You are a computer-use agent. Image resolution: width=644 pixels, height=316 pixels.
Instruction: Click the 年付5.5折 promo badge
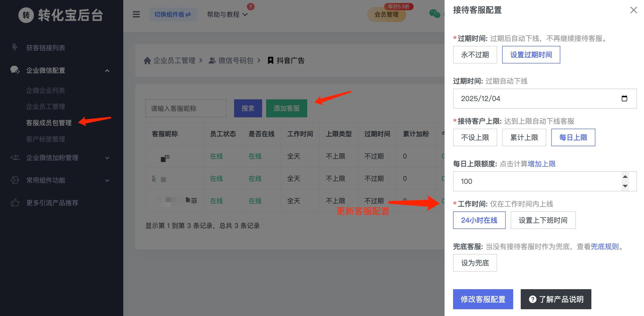click(x=399, y=7)
